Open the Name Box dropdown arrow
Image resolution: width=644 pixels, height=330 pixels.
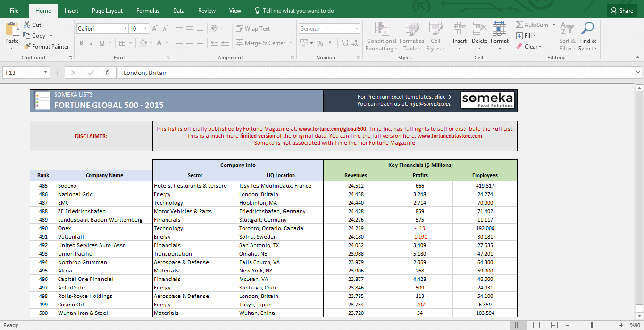click(x=46, y=73)
